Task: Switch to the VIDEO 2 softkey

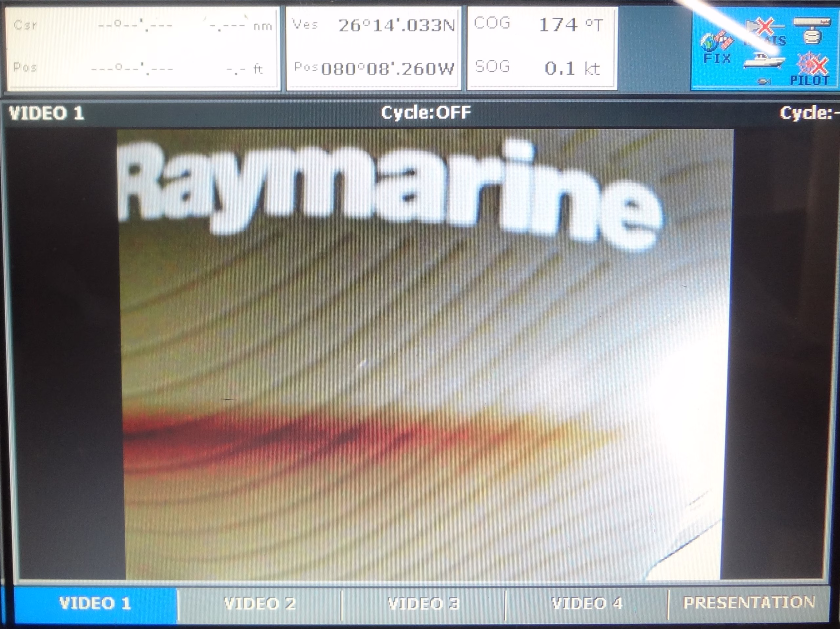Action: point(260,603)
